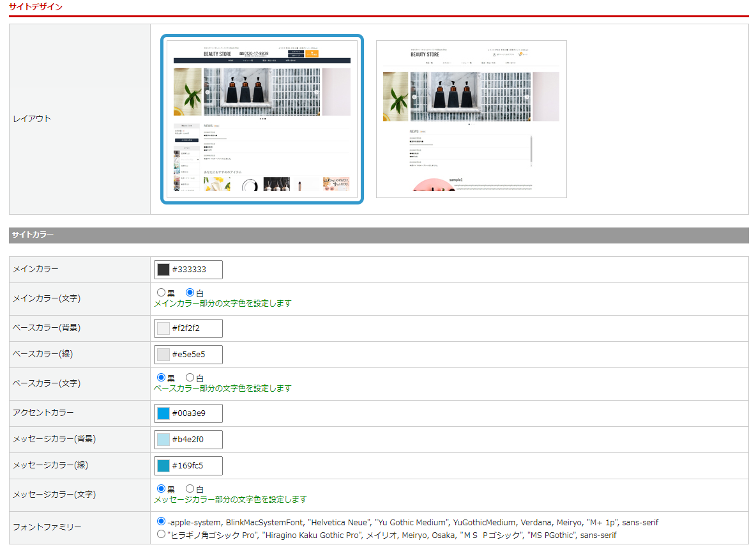
Task: Click the ベースカラー(背景) row label
Action: [x=46, y=328]
